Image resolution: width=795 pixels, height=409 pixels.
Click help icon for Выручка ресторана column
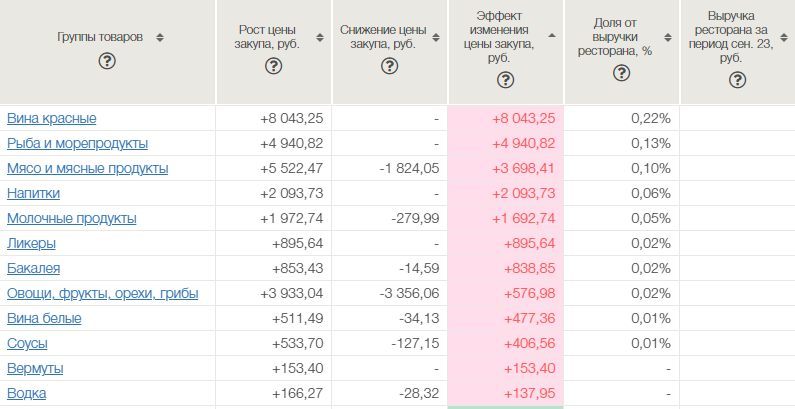pyautogui.click(x=737, y=81)
